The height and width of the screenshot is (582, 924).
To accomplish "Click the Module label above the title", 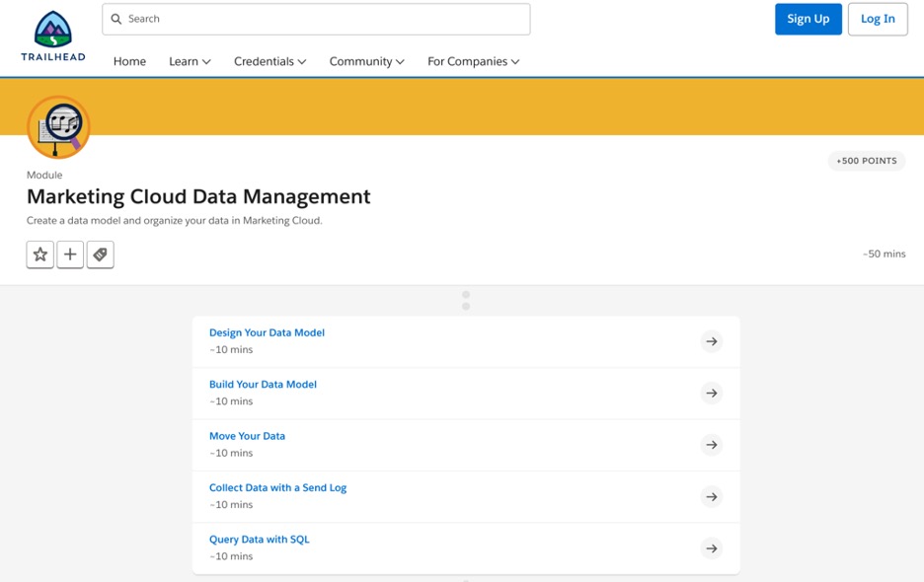I will click(x=44, y=175).
